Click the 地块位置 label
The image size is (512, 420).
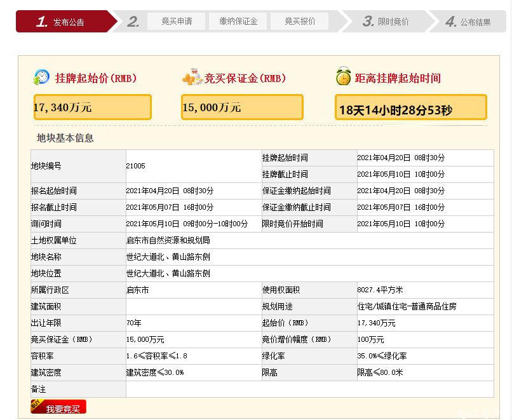coord(46,274)
